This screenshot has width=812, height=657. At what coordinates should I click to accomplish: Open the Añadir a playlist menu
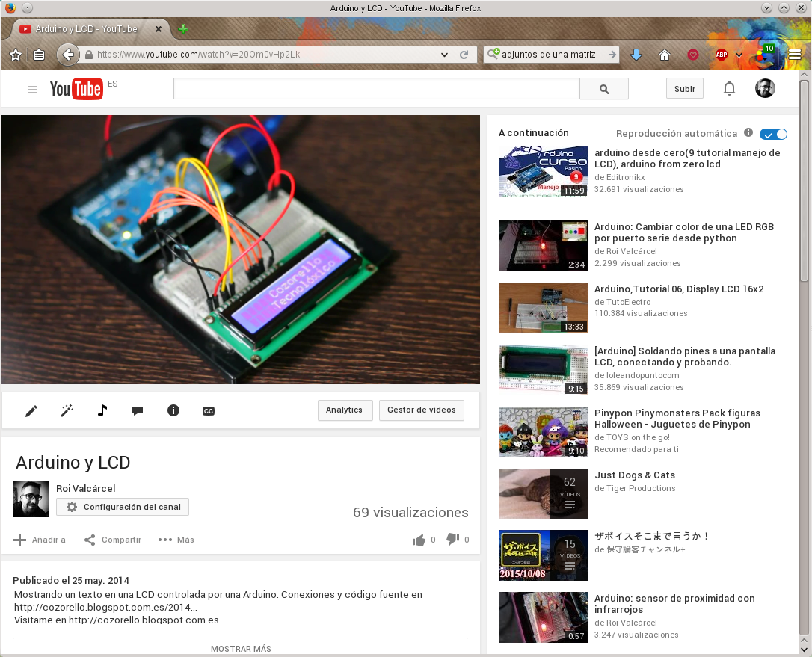click(x=40, y=540)
